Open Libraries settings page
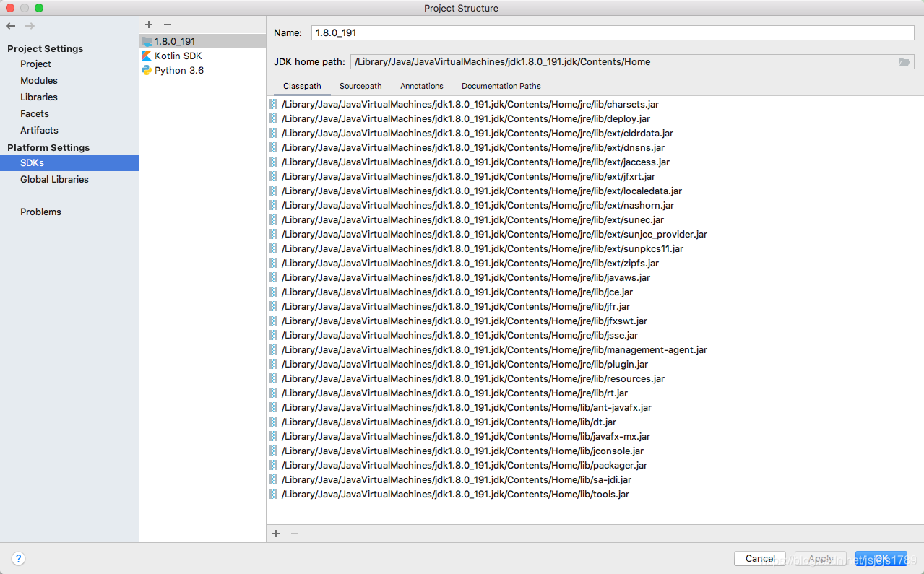924x574 pixels. pos(39,97)
